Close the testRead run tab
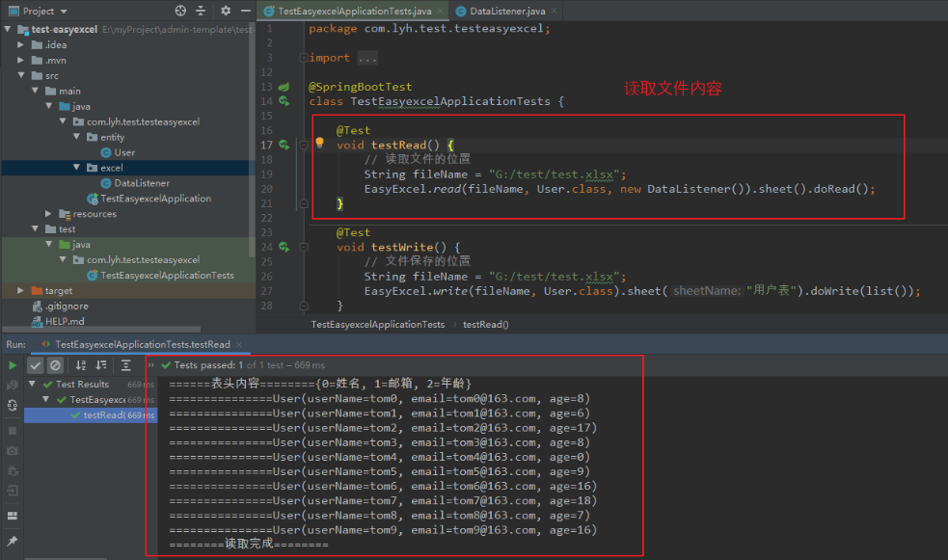948x560 pixels. click(x=239, y=344)
